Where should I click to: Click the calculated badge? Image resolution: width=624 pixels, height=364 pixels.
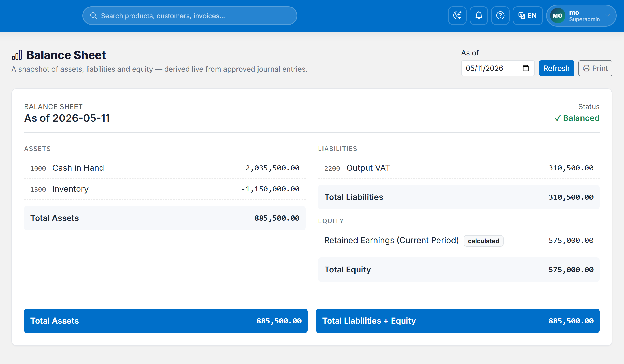483,241
